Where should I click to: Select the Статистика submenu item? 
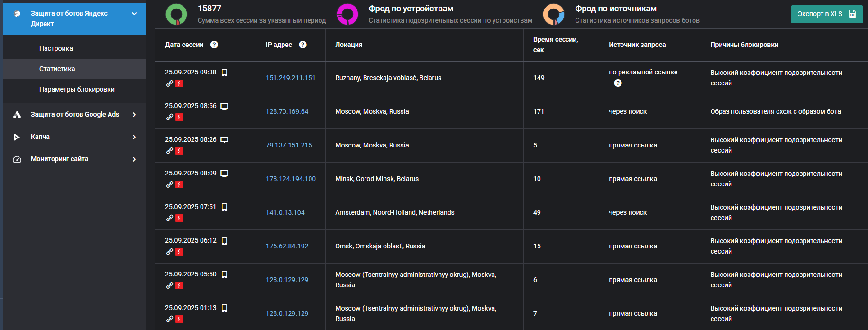point(57,69)
